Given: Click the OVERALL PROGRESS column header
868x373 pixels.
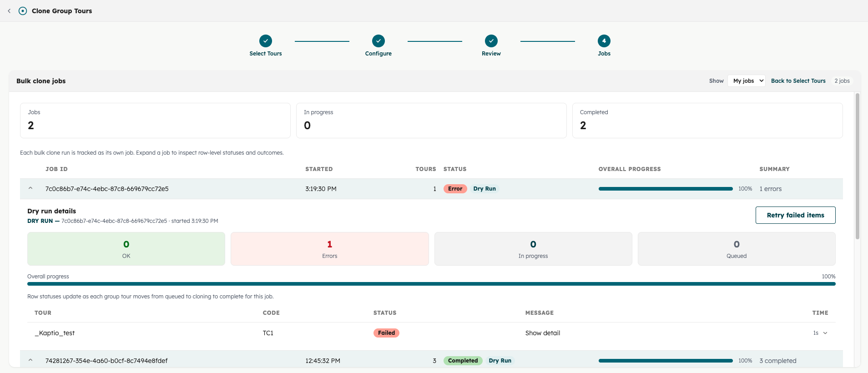Looking at the screenshot, I should coord(630,169).
